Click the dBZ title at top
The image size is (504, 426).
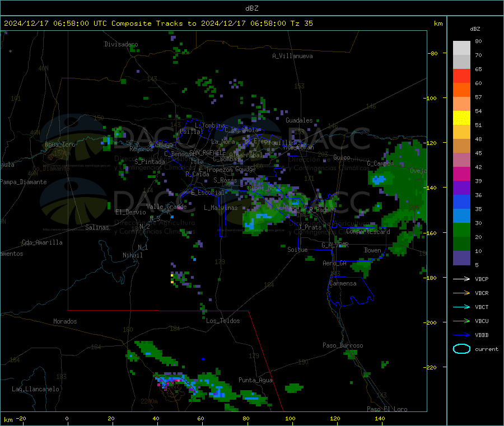(x=251, y=8)
